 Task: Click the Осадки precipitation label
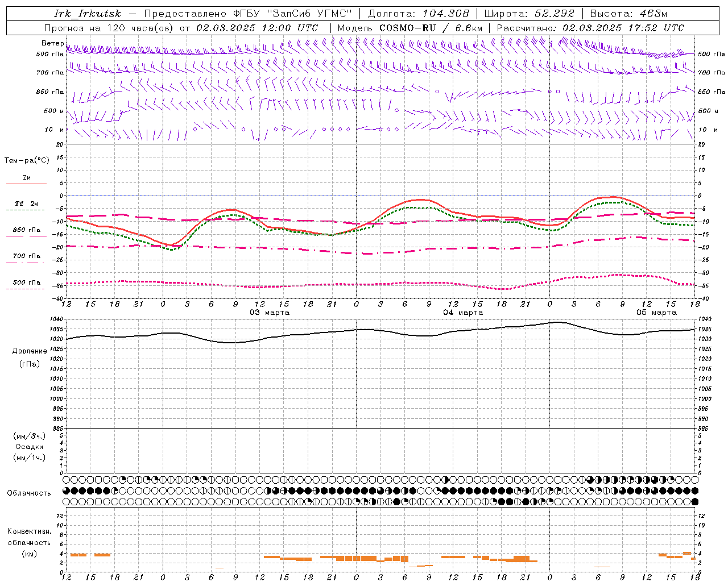(30, 447)
